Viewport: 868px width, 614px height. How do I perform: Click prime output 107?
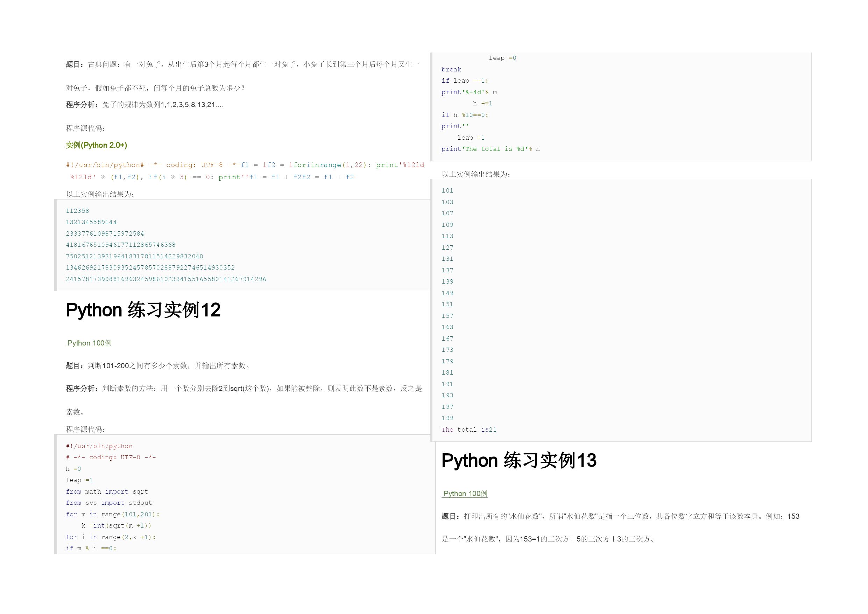pos(447,214)
